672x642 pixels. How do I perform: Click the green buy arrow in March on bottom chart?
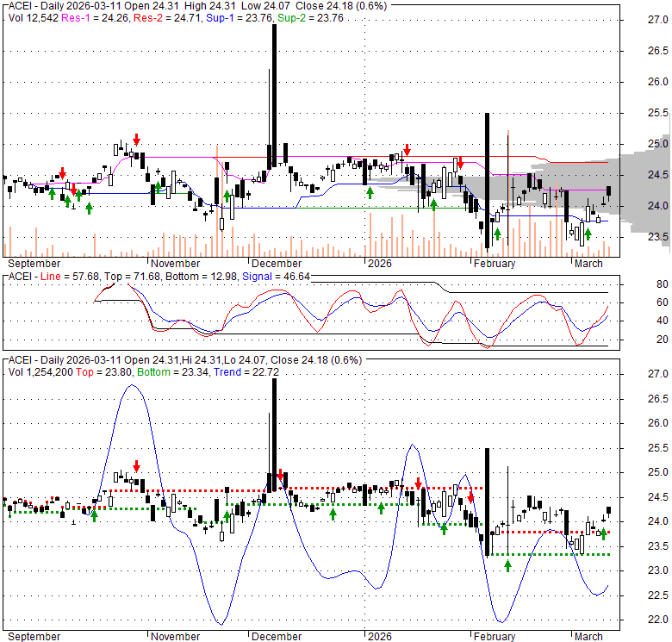[x=604, y=533]
